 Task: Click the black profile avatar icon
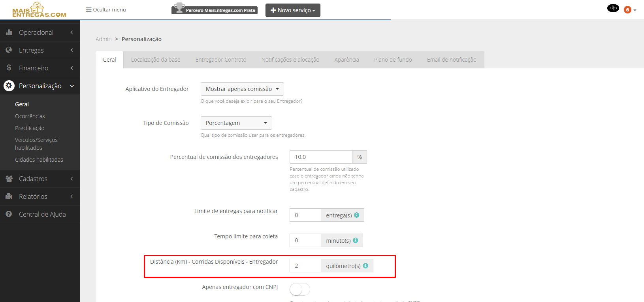(x=613, y=8)
